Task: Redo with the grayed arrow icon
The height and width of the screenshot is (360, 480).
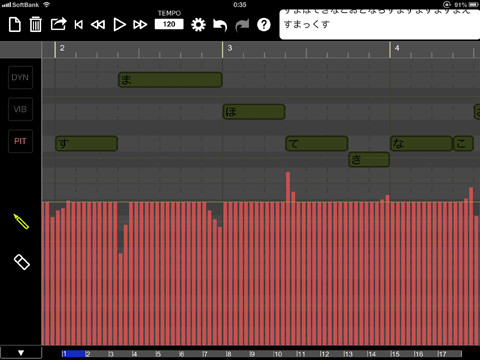Action: point(242,25)
